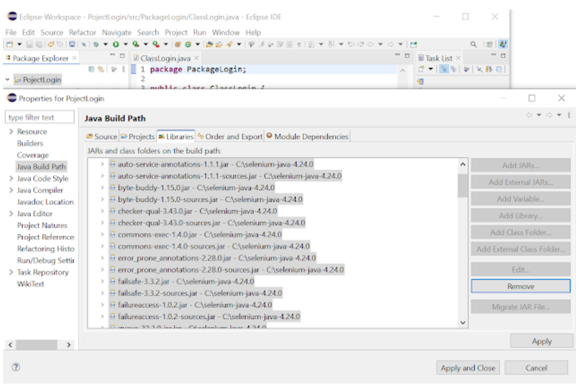Switch to the Projects tab

coord(138,137)
